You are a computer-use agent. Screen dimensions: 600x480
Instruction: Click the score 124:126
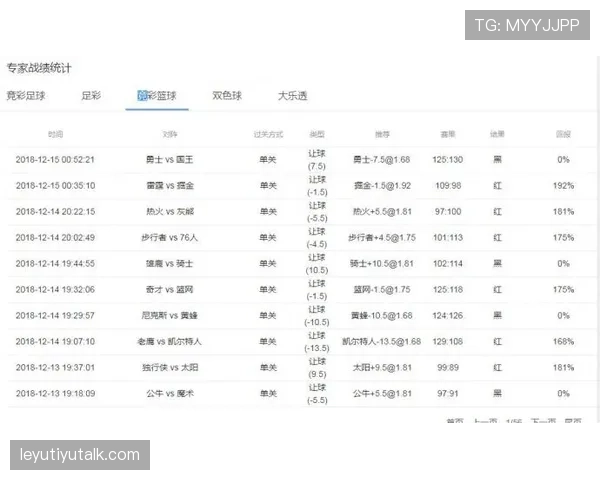pos(448,316)
